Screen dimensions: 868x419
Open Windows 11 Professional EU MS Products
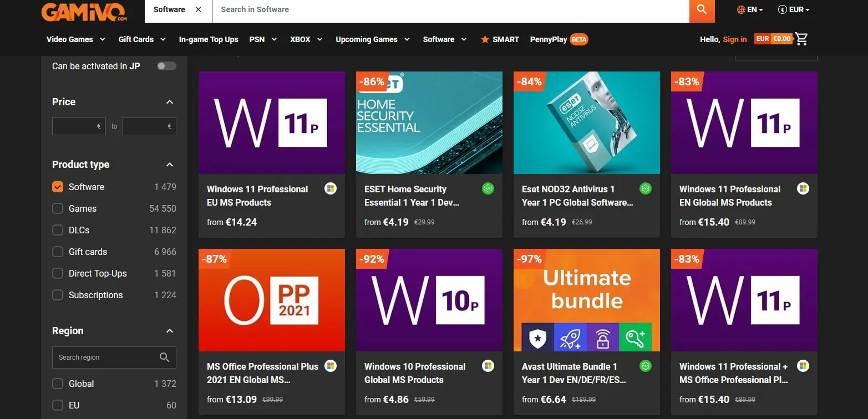tap(257, 196)
